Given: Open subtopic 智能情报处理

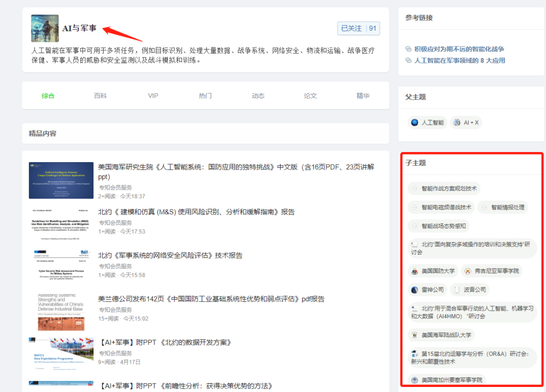Looking at the screenshot, I should 503,207.
